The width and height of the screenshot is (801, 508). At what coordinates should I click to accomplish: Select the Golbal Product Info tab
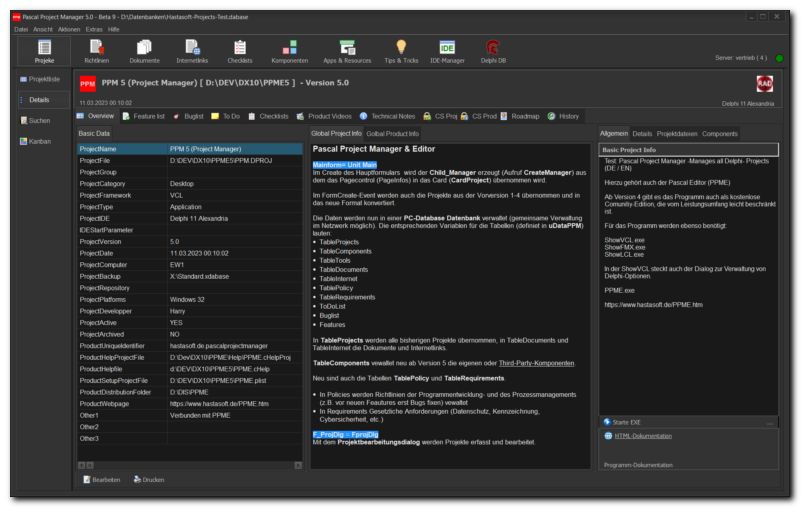pyautogui.click(x=392, y=134)
